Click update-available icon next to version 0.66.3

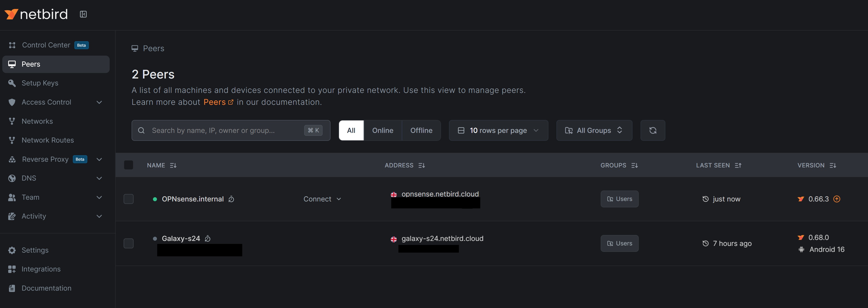point(837,199)
